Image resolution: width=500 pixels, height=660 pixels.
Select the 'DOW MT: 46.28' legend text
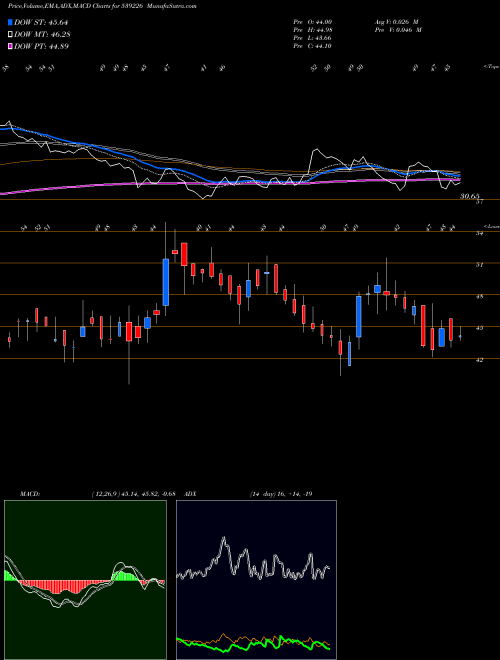pyautogui.click(x=41, y=35)
